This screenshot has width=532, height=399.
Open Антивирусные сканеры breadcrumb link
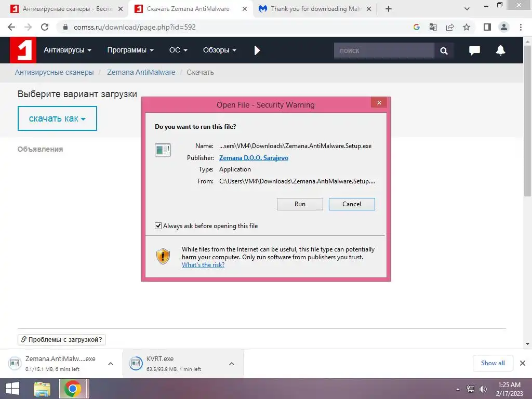(x=54, y=72)
